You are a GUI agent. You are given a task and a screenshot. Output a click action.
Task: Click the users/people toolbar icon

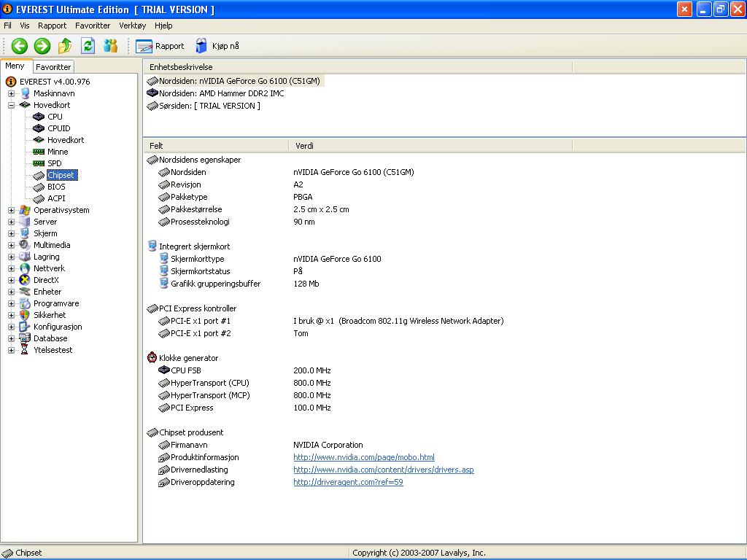click(111, 46)
